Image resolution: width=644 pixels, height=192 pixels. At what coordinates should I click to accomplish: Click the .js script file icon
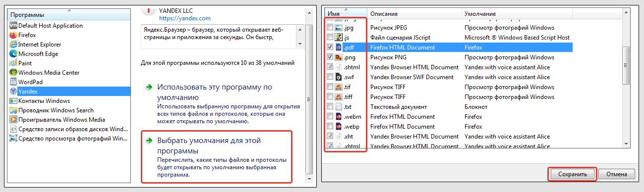coord(339,38)
